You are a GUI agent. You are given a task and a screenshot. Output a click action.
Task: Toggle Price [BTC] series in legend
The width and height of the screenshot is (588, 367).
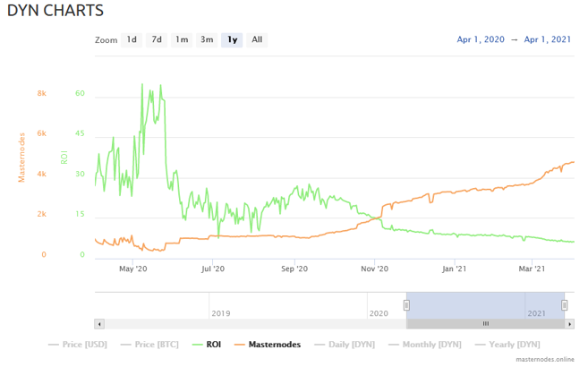coord(149,345)
